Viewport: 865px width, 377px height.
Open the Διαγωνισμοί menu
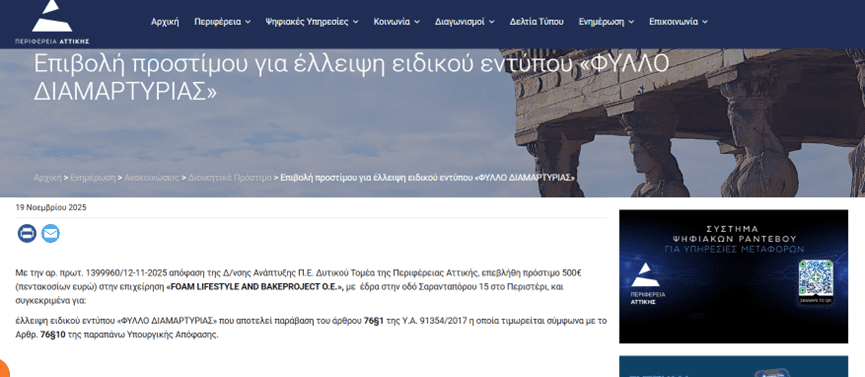coord(460,22)
